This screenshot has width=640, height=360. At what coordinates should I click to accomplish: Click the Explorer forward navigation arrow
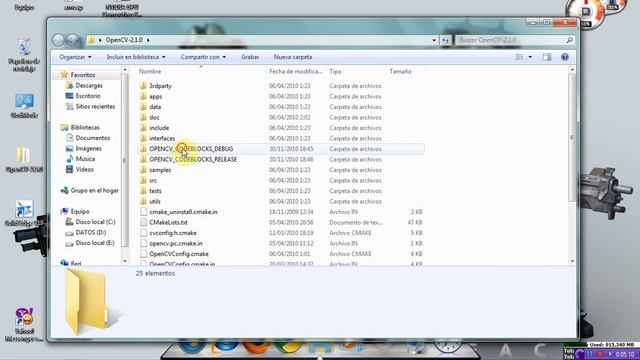[73, 40]
